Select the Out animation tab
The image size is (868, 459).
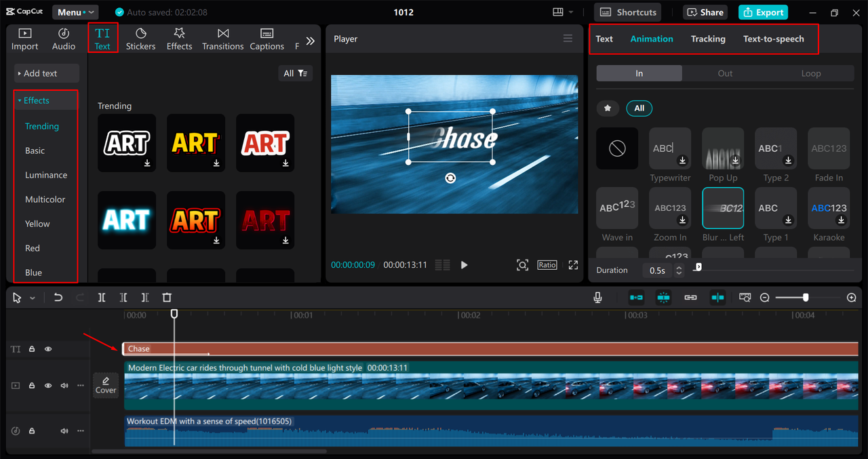coord(725,73)
